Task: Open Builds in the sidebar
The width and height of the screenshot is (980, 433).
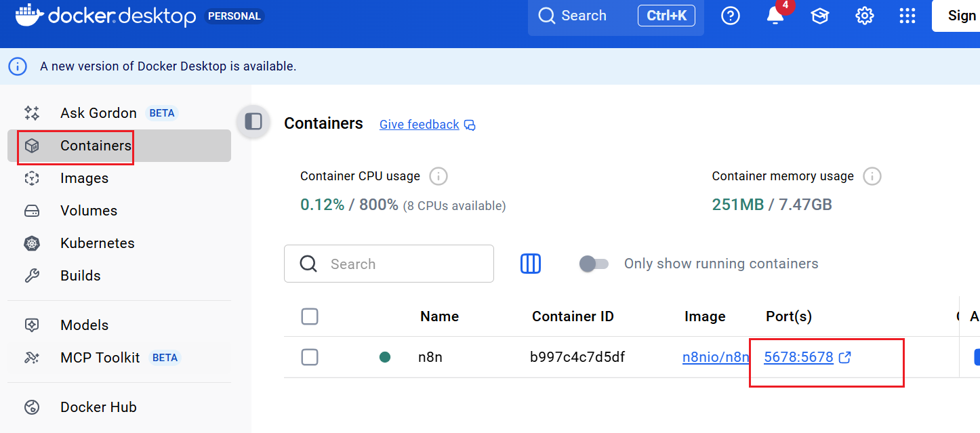Action: 119,276
